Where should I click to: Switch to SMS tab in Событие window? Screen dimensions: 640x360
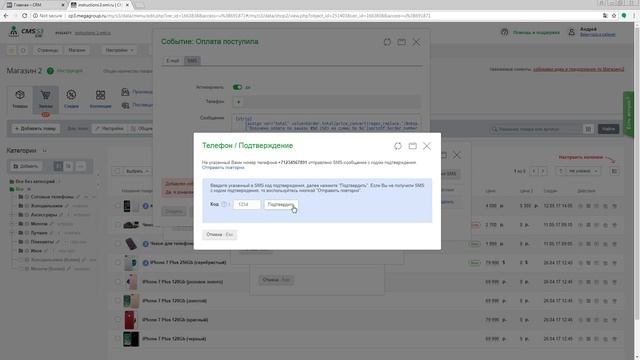tap(192, 61)
